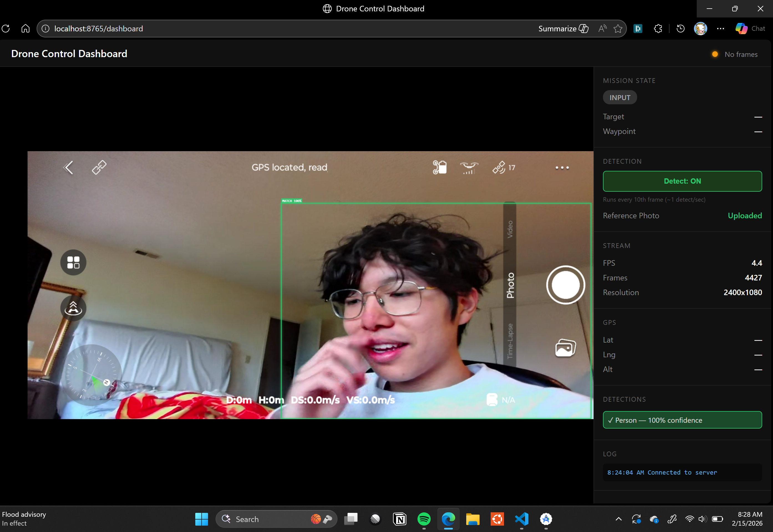The width and height of the screenshot is (773, 532).
Task: Click the INPUT mission state badge
Action: coord(620,98)
